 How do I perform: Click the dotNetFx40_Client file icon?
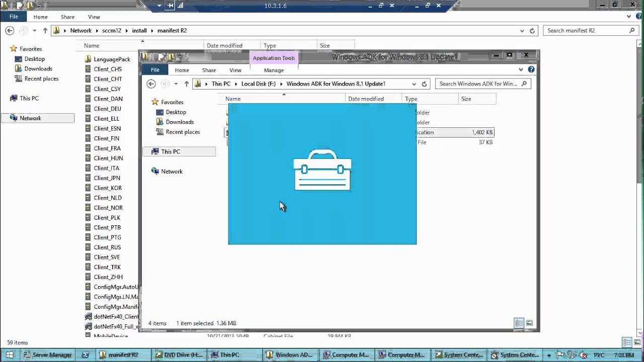[x=89, y=317]
